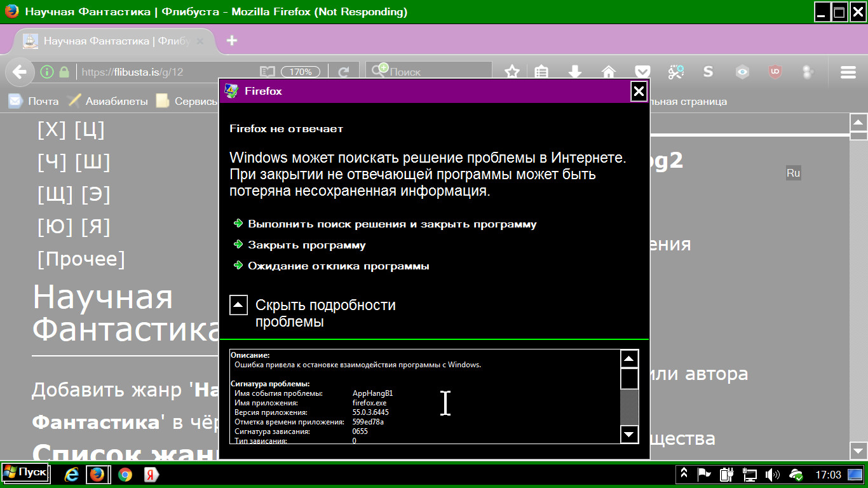This screenshot has width=868, height=488.
Task: Open the Action Center flag icon
Action: point(704,473)
